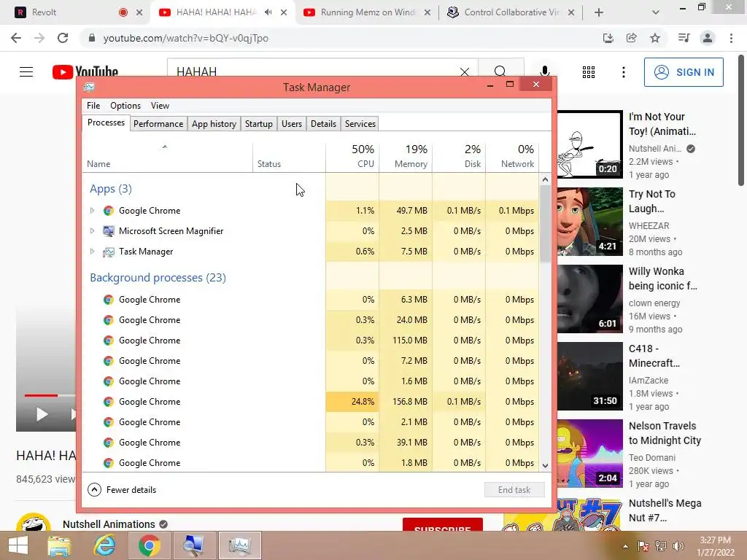The height and width of the screenshot is (560, 747).
Task: Reload the YouTube page
Action: [x=63, y=38]
